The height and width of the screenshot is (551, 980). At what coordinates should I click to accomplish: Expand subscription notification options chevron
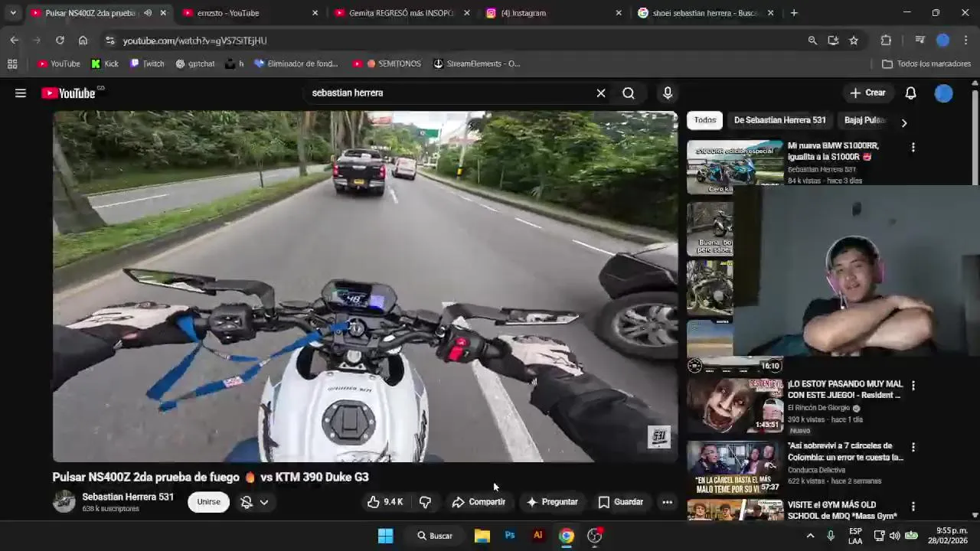(x=264, y=502)
